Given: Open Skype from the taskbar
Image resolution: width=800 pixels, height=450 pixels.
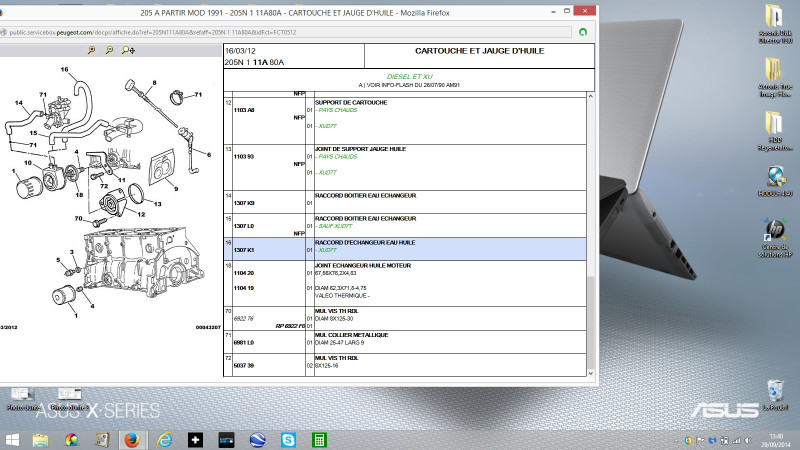Looking at the screenshot, I should 288,440.
